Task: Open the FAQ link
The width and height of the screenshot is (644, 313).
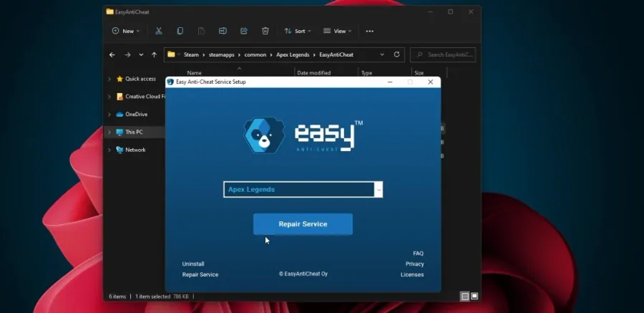Action: (418, 254)
